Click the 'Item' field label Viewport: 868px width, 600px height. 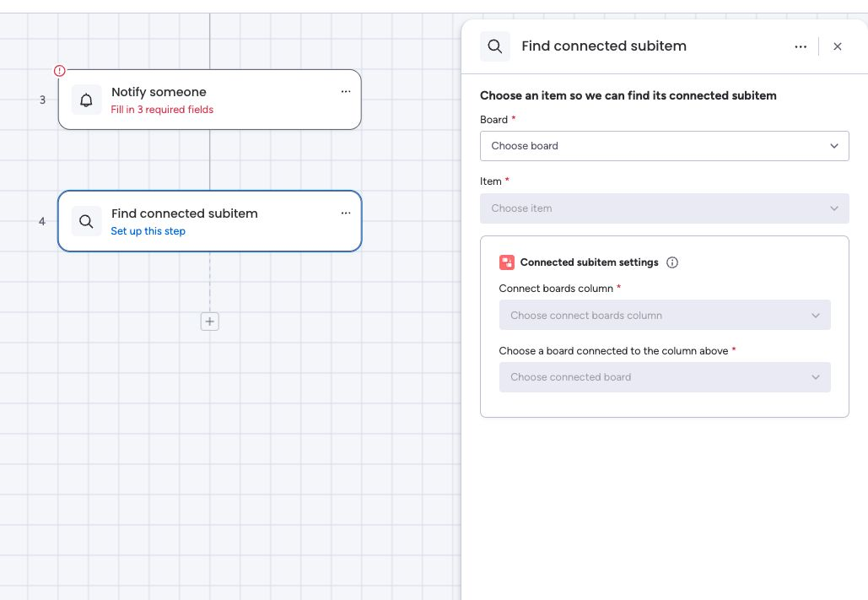pos(490,181)
